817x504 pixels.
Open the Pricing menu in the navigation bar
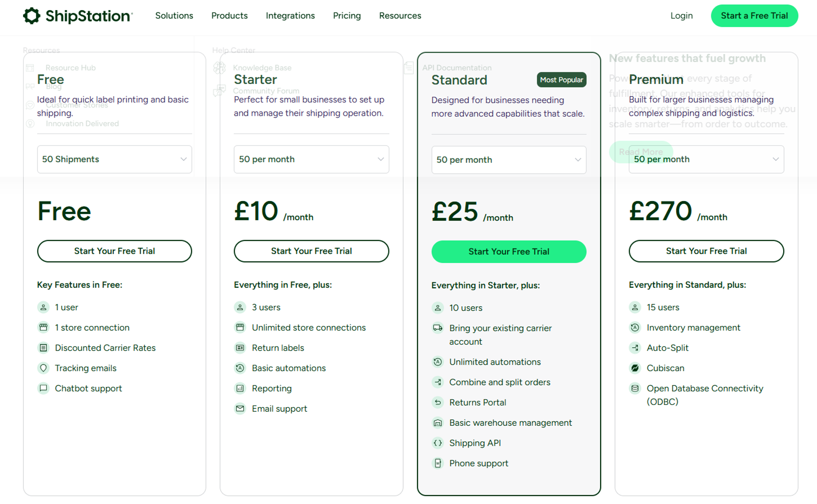click(347, 15)
